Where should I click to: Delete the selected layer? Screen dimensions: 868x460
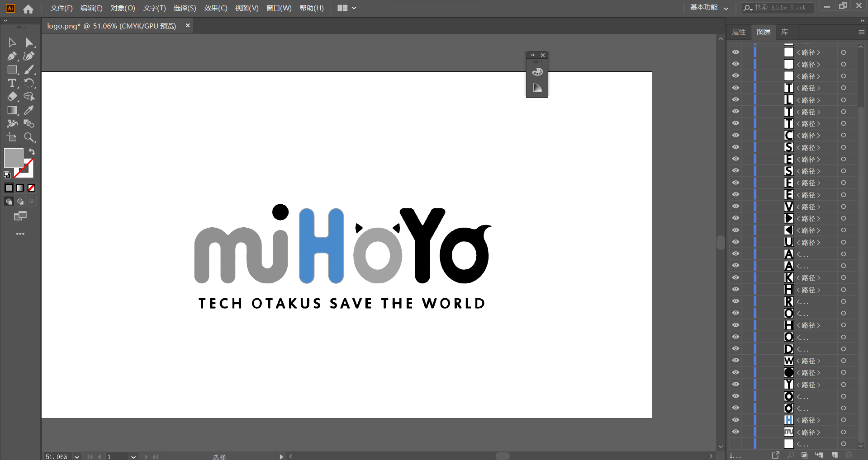click(849, 455)
